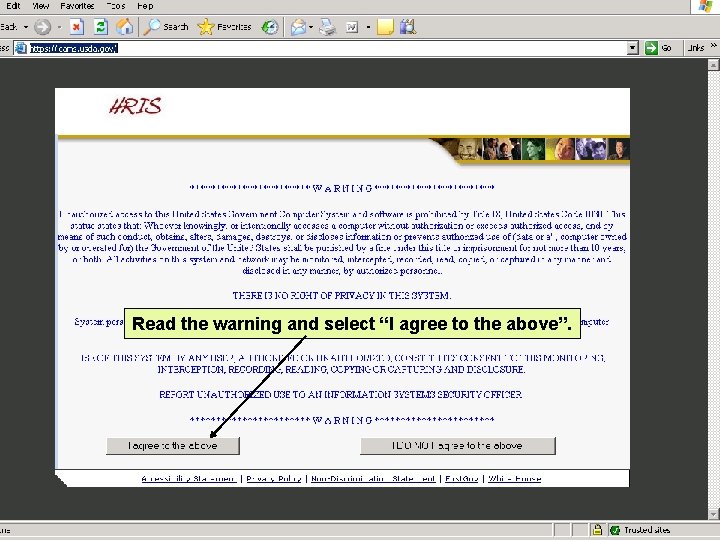Viewport: 720px width, 540px height.
Task: Open the White House link
Action: [515, 478]
